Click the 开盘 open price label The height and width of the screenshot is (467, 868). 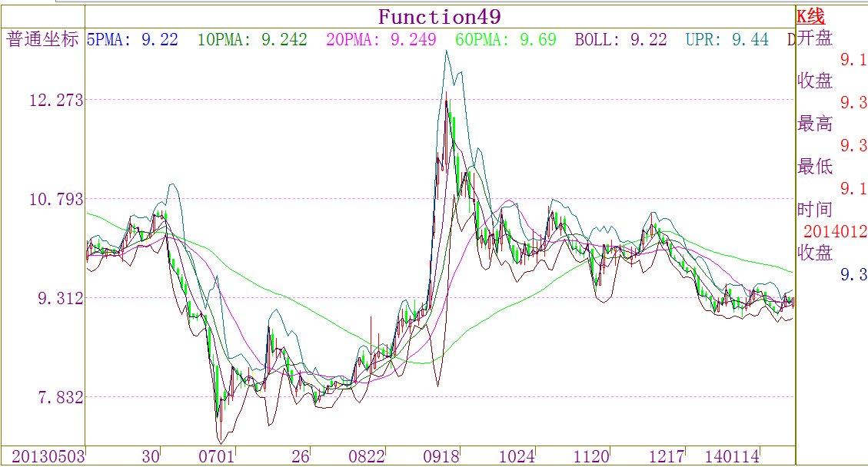(815, 38)
